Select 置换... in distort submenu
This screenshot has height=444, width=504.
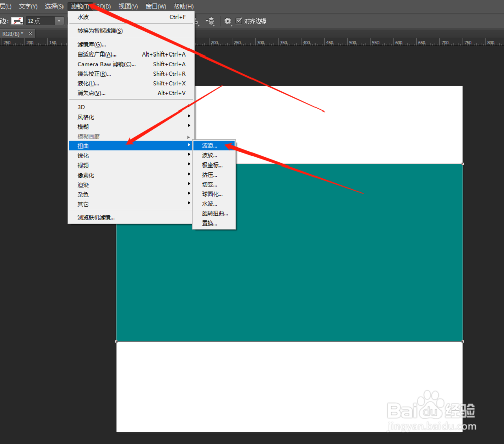[x=214, y=223]
